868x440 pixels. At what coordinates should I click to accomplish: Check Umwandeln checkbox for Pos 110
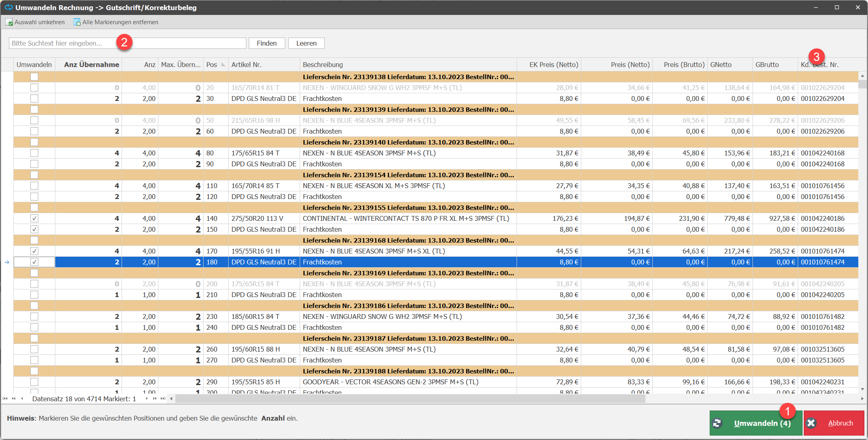(x=34, y=186)
